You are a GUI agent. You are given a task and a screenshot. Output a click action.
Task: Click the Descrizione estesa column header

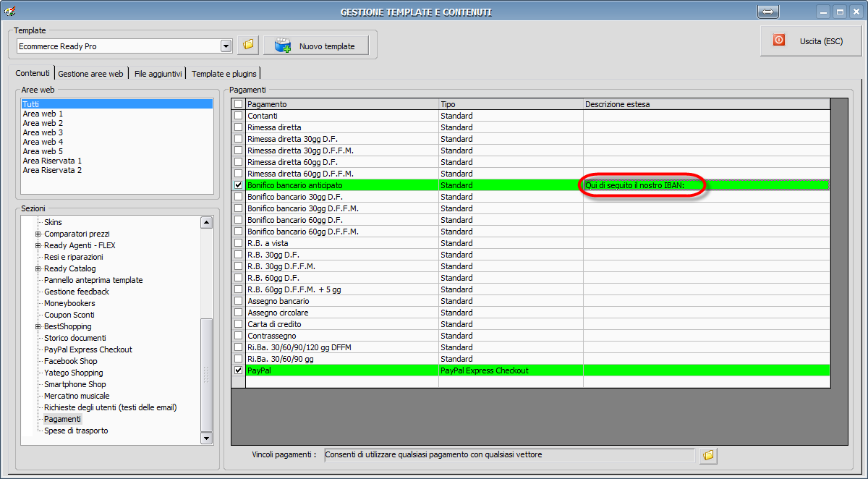click(x=707, y=104)
